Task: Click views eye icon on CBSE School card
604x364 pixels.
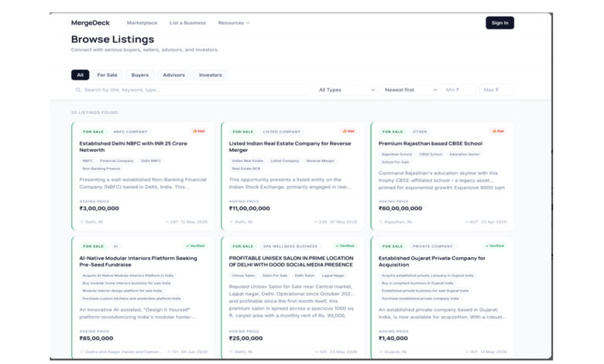Action: pos(467,221)
